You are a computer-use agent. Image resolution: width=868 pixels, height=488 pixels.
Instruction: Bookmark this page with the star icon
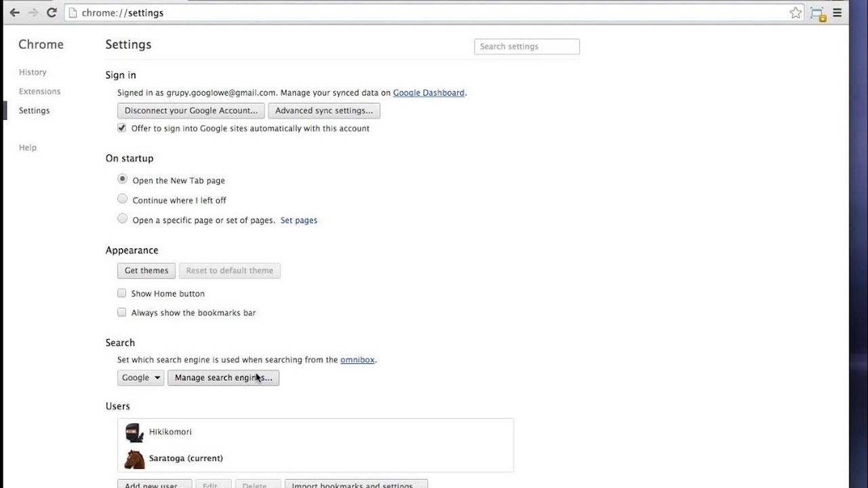click(796, 13)
